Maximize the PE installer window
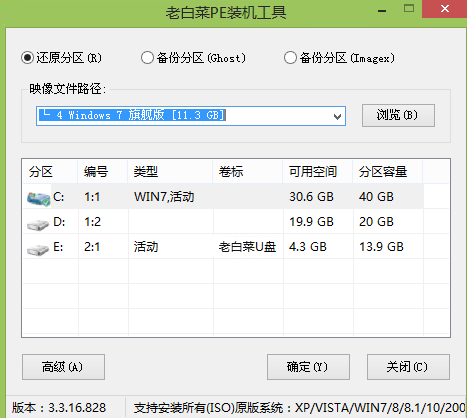The width and height of the screenshot is (467, 418). point(409,9)
